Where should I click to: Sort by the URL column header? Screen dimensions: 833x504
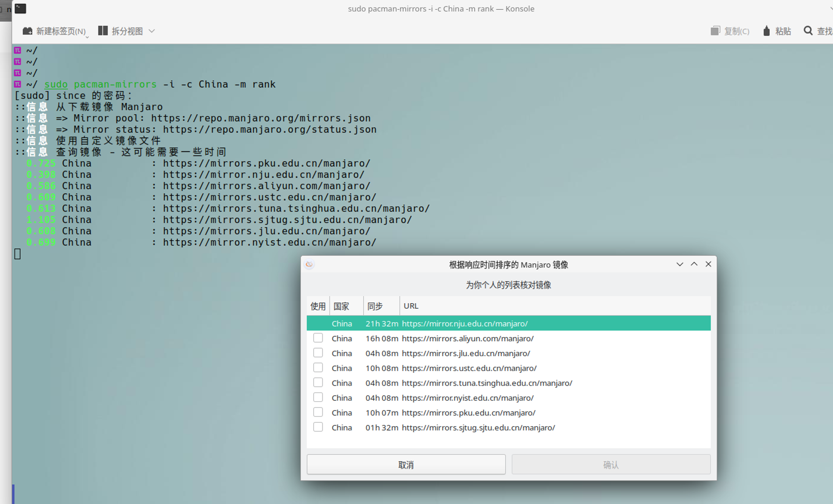click(x=555, y=306)
